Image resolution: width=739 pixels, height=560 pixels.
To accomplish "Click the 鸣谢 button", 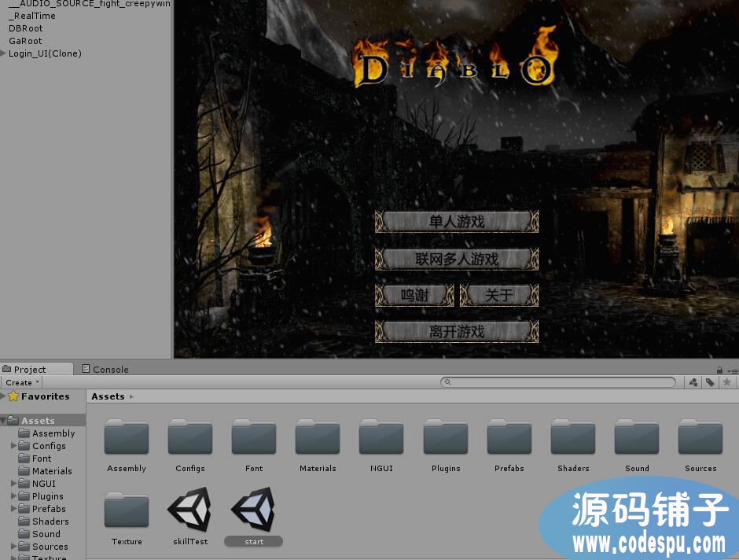I will (x=414, y=295).
